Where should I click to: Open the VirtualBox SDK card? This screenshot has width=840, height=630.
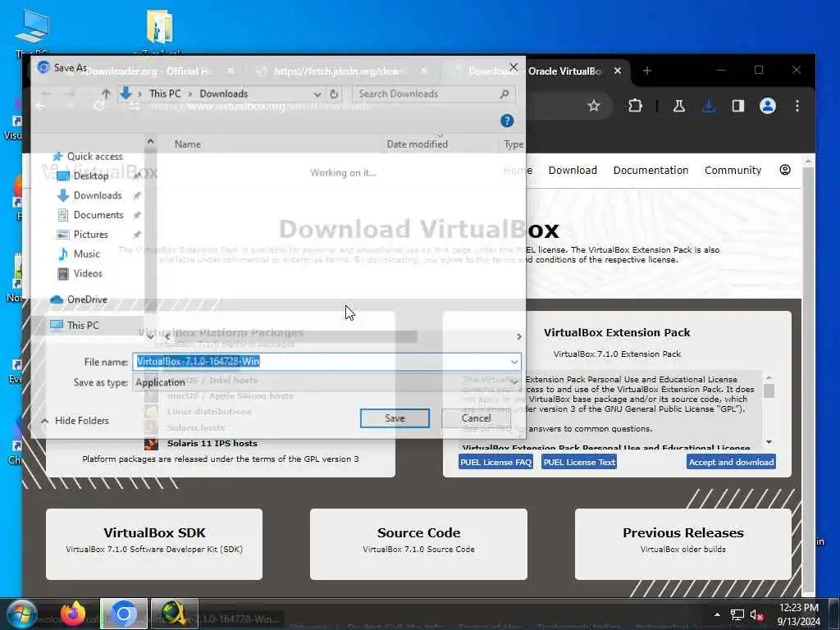pyautogui.click(x=154, y=544)
